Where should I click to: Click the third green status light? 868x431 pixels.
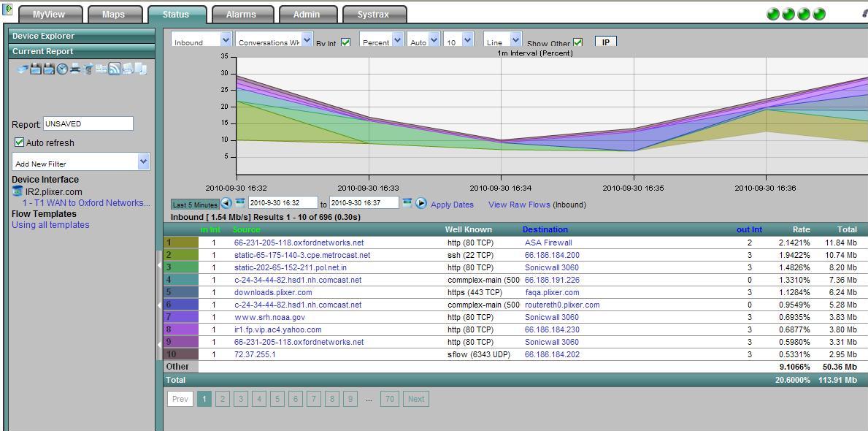[x=803, y=14]
